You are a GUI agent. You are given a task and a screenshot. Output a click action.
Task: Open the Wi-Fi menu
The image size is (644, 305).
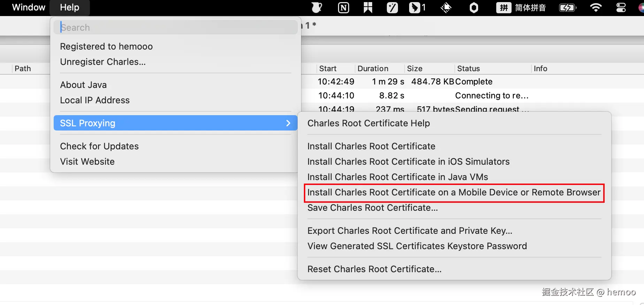pyautogui.click(x=596, y=7)
